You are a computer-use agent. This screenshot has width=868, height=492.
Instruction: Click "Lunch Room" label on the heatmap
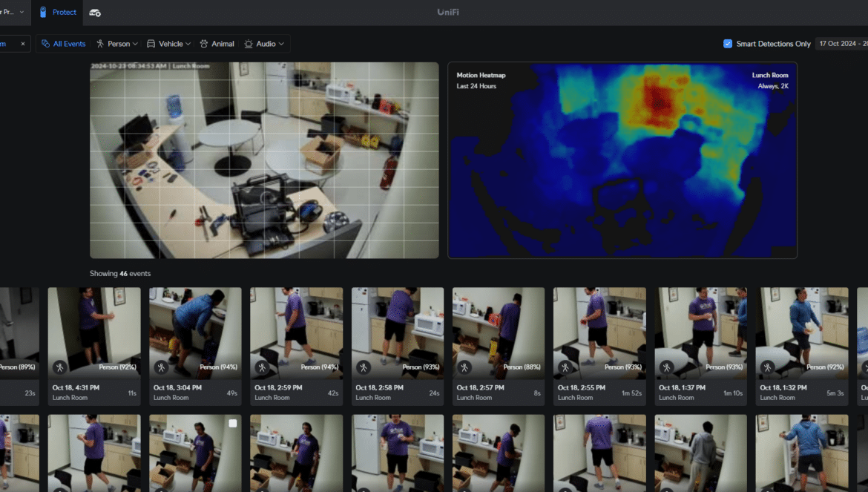(x=770, y=75)
